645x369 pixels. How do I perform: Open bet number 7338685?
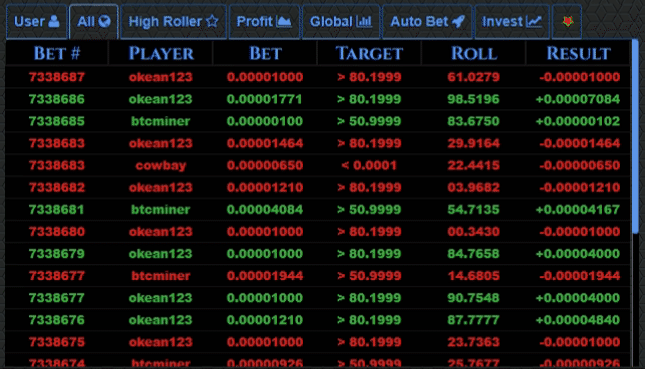pyautogui.click(x=57, y=121)
